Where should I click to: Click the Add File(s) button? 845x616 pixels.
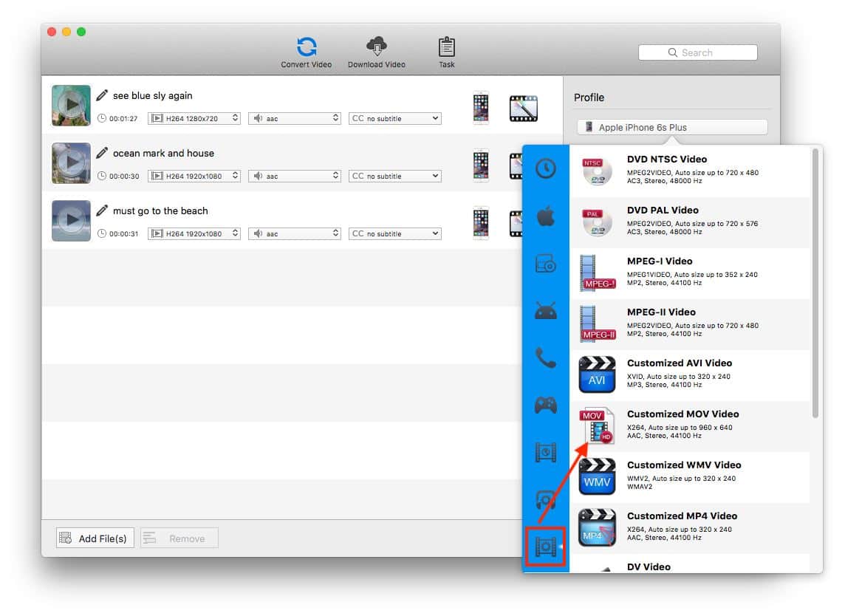95,538
